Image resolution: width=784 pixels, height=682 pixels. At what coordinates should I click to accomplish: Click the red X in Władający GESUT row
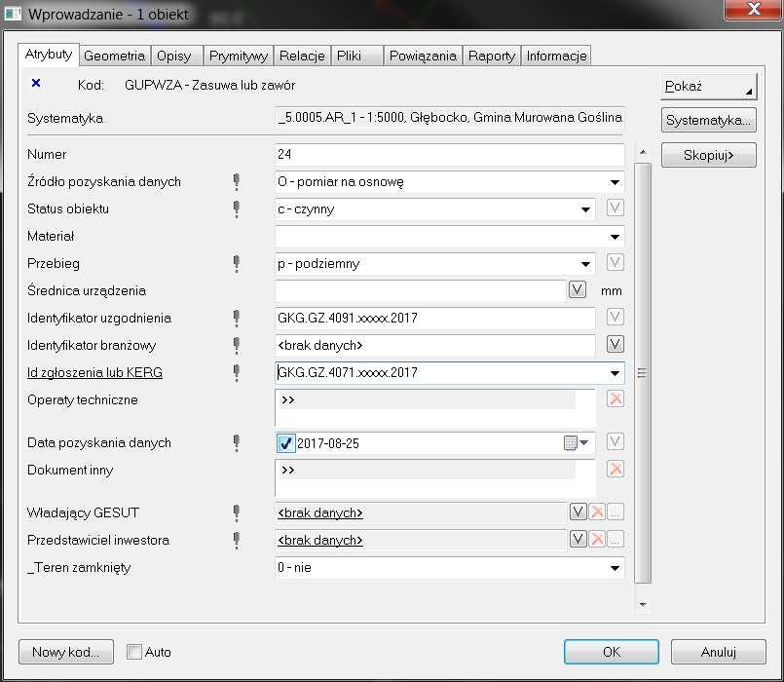597,511
